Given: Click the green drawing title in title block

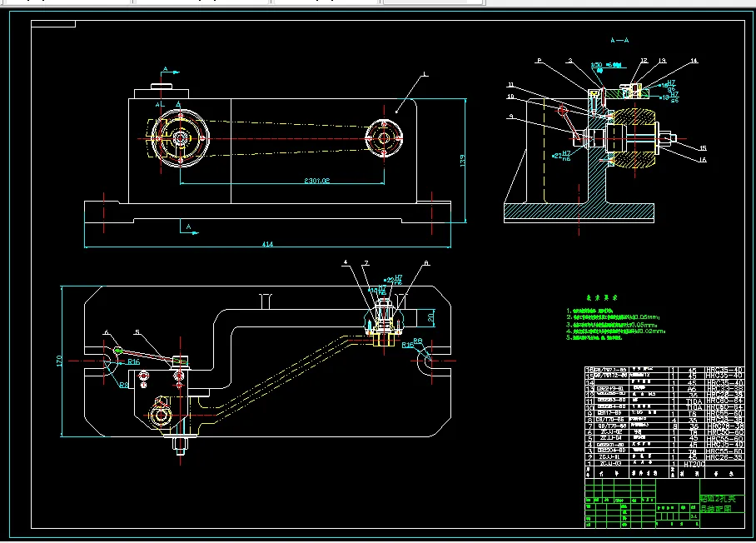Looking at the screenshot, I should pos(719,504).
